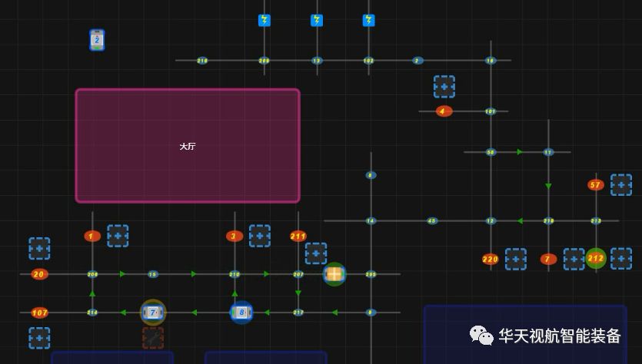Click the storage slot beside station 57
Viewport: 642px width, 364px height.
pyautogui.click(x=621, y=185)
